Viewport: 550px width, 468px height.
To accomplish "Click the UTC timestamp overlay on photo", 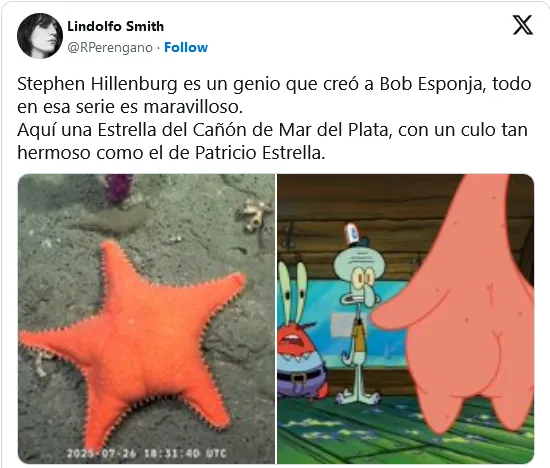I will click(147, 453).
